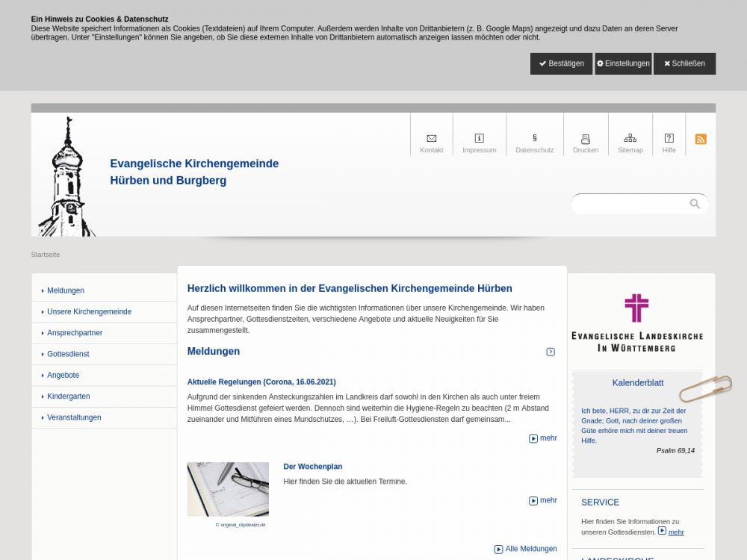Select Kindergarten in the sidebar menu
Viewport: 747px width, 560px height.
click(68, 396)
